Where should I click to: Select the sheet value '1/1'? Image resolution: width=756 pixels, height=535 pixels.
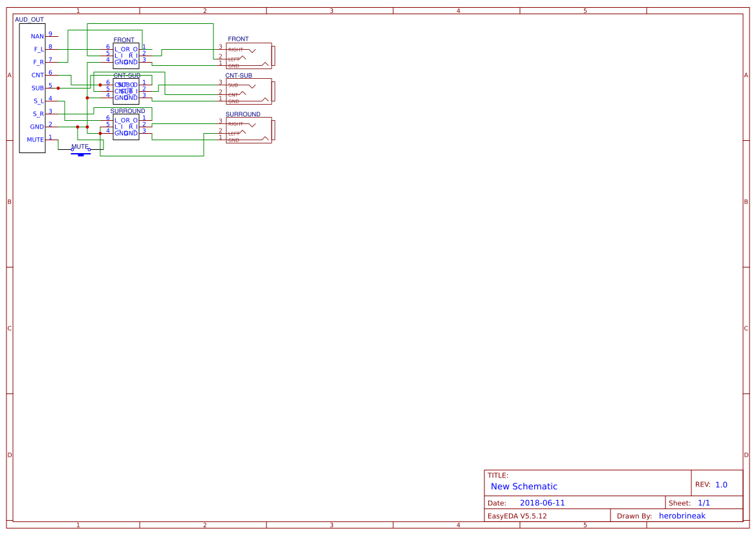tap(704, 503)
